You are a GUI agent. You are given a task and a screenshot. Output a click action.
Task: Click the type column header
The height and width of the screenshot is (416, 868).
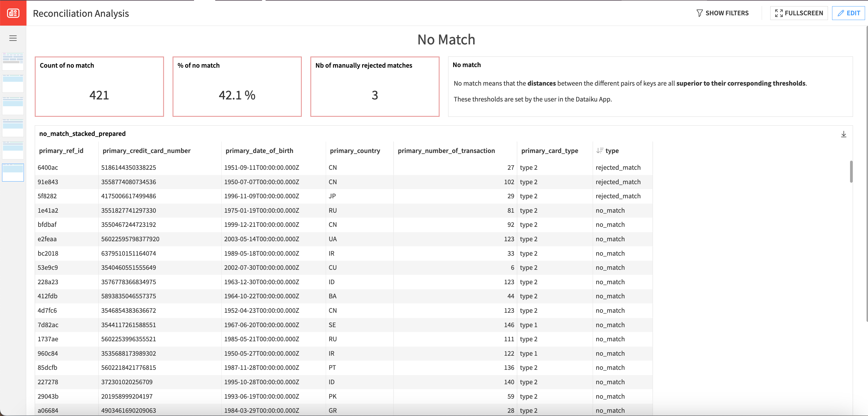click(612, 150)
